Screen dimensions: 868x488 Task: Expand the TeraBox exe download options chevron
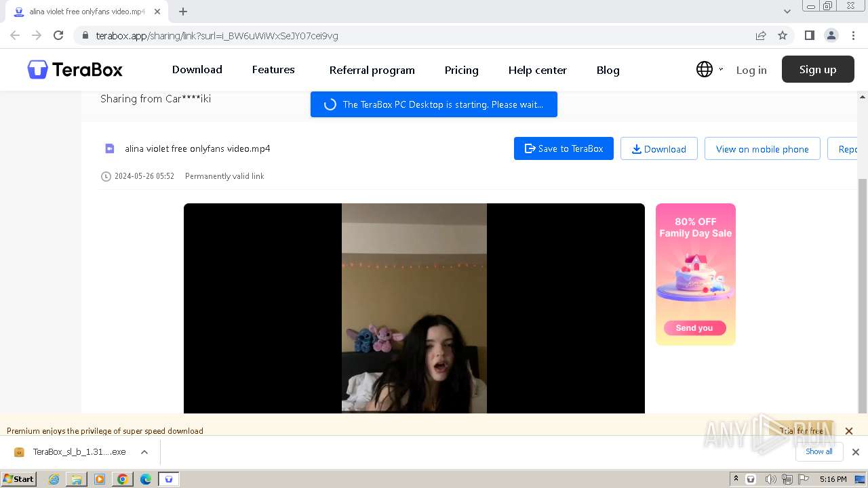[144, 452]
